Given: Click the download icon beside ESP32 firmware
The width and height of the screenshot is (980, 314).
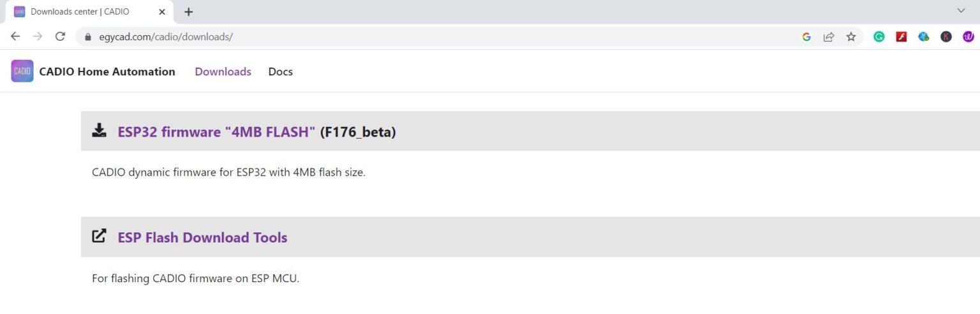Looking at the screenshot, I should [99, 131].
